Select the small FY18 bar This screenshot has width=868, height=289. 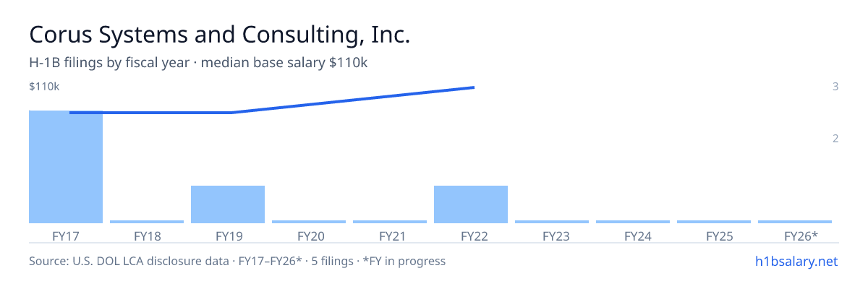(147, 222)
